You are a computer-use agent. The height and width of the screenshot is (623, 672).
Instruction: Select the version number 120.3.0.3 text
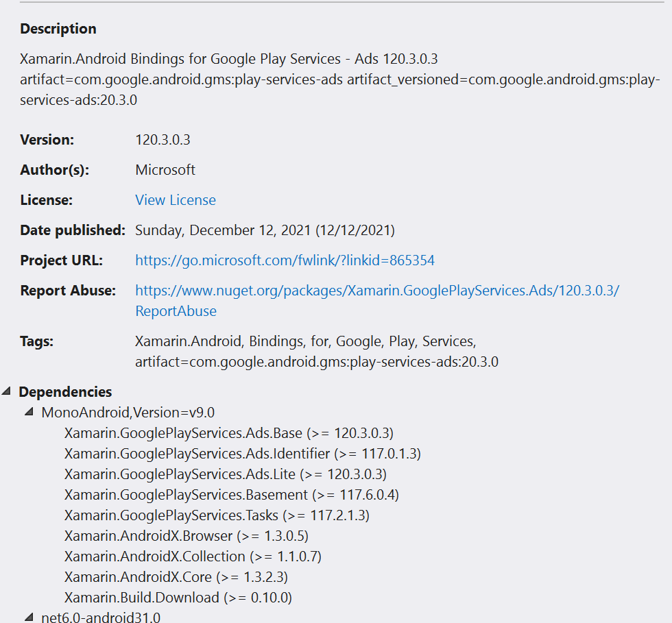(x=163, y=139)
